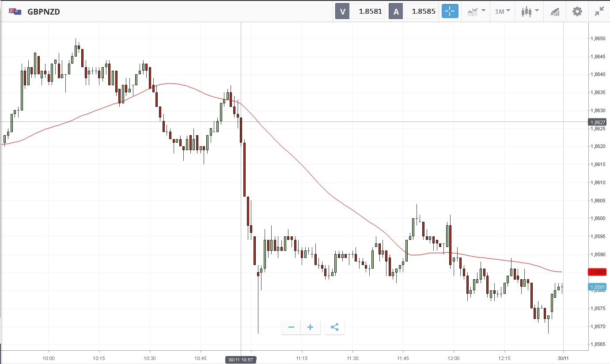Viewport: 610px width, 364px height.
Task: Zoom in the chart with plus
Action: point(311,327)
